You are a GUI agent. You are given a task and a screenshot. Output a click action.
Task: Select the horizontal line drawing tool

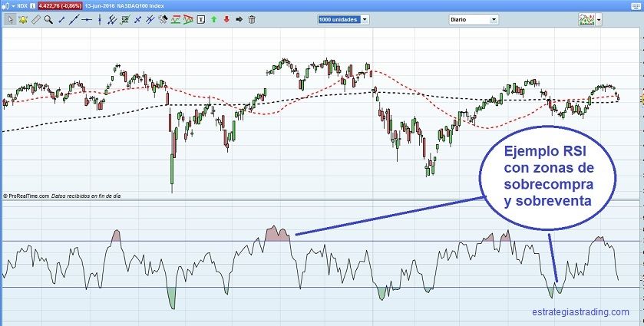click(x=87, y=19)
